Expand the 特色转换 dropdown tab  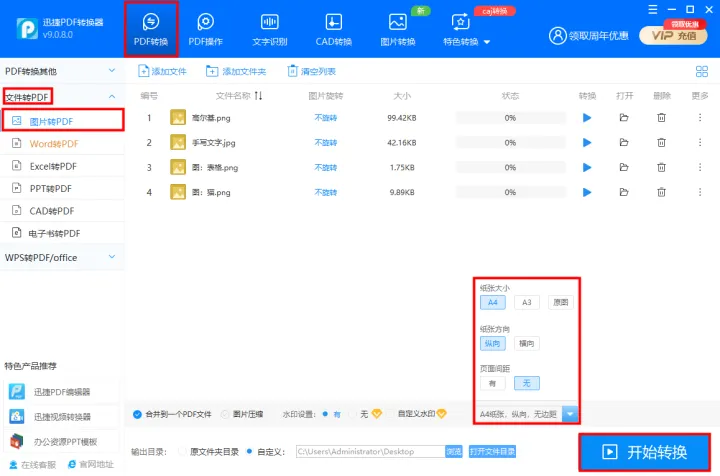[x=467, y=29]
